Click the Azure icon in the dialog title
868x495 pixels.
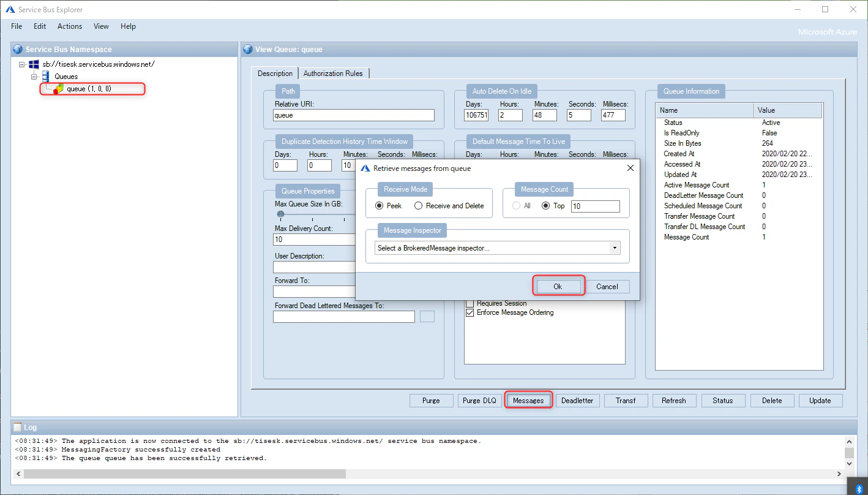(x=365, y=168)
